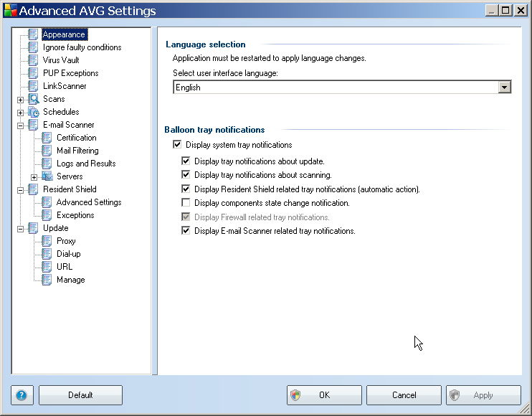Click the Schedules clock icon
532x416 pixels.
click(33, 112)
